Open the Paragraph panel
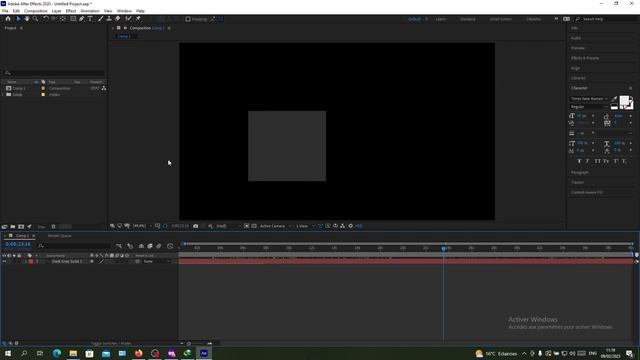This screenshot has width=640, height=360. (580, 172)
